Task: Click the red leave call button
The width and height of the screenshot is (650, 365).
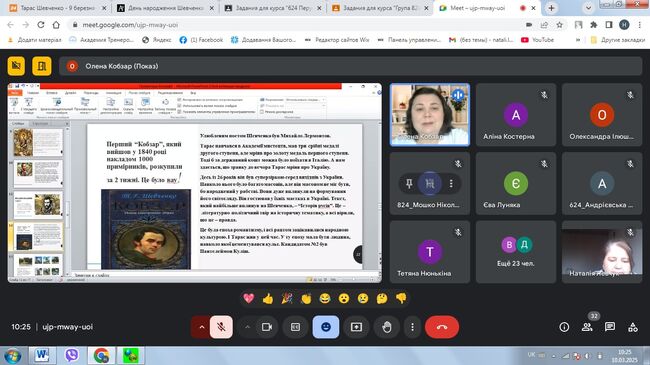Action: (442, 327)
